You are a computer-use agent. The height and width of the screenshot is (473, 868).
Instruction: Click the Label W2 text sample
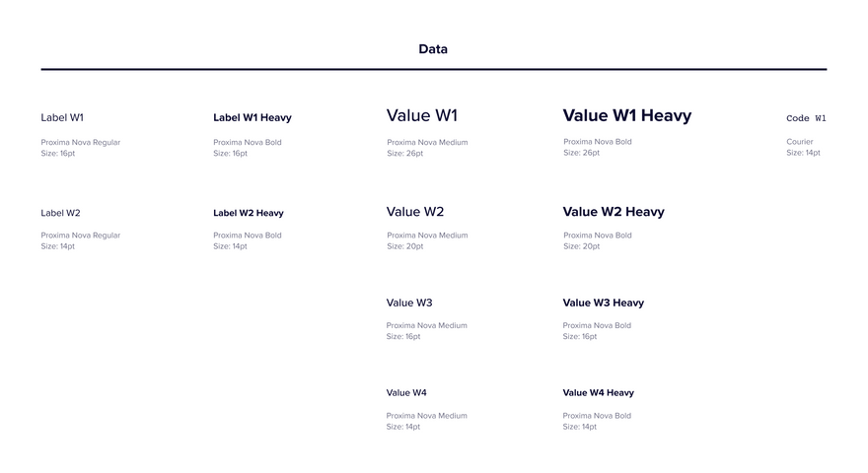(x=60, y=213)
